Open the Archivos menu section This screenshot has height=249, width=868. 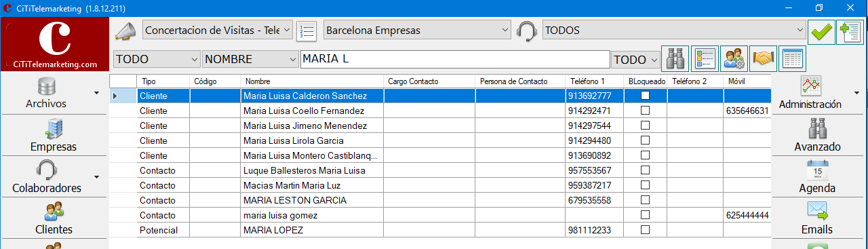coord(53,93)
